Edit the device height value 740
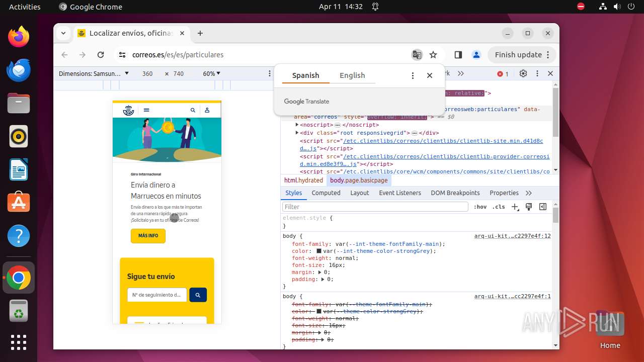Image resolution: width=644 pixels, height=362 pixels. 179,73
